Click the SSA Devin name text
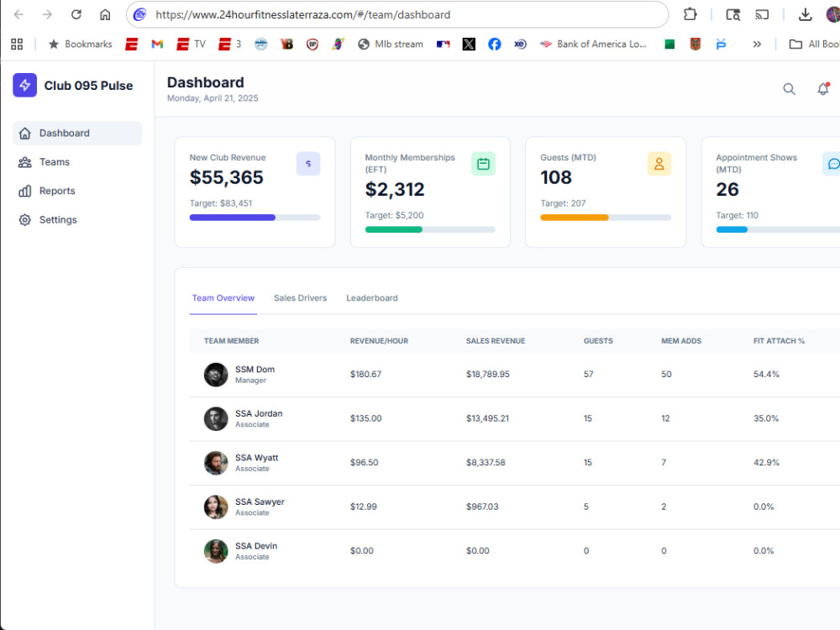840x630 pixels. (x=256, y=546)
